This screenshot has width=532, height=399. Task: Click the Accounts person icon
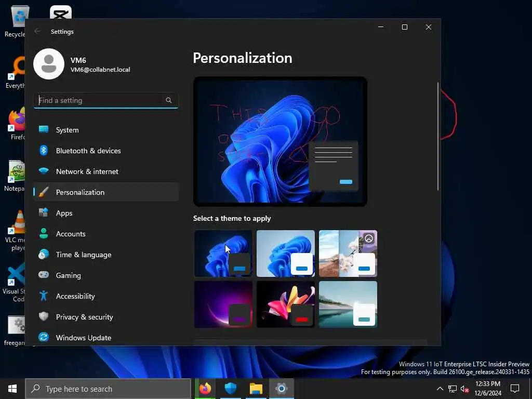coord(44,233)
